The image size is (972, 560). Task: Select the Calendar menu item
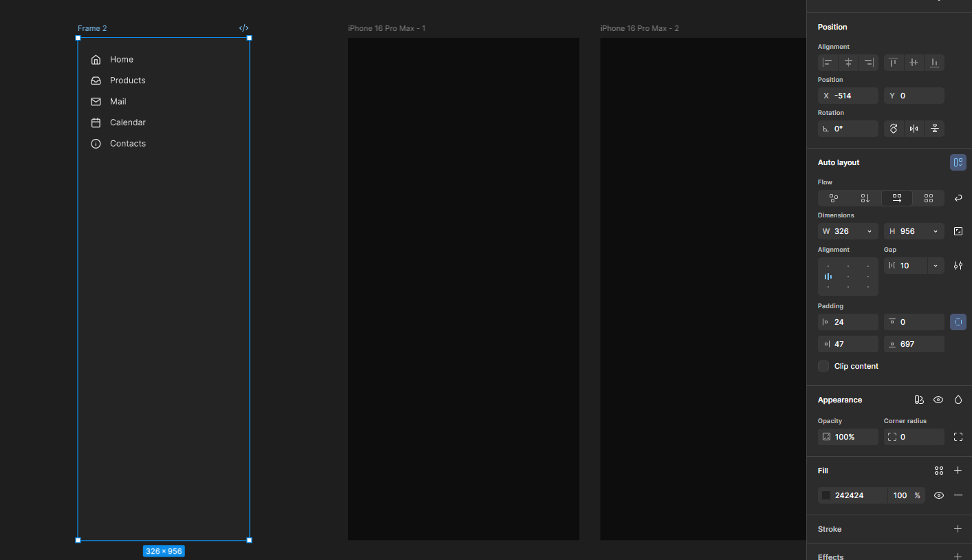tap(127, 122)
